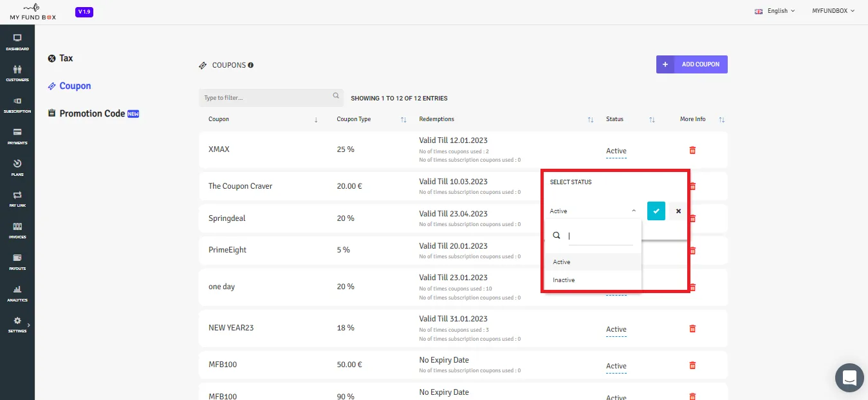Focus the status dropdown search field
This screenshot has width=868, height=400.
coord(600,236)
